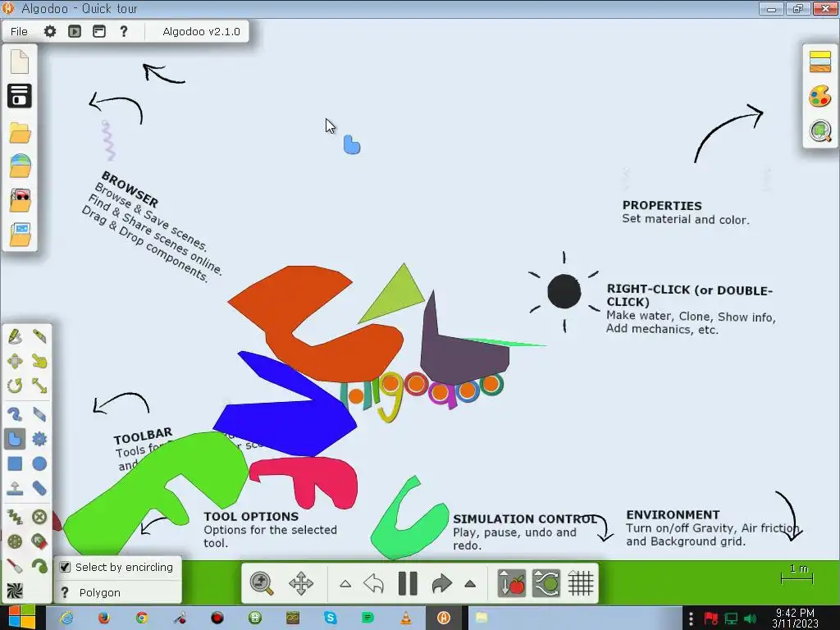Select the Zoom tool

262,583
